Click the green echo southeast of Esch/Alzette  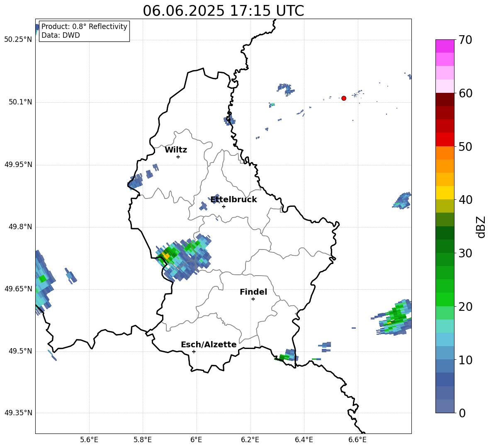coord(282,357)
